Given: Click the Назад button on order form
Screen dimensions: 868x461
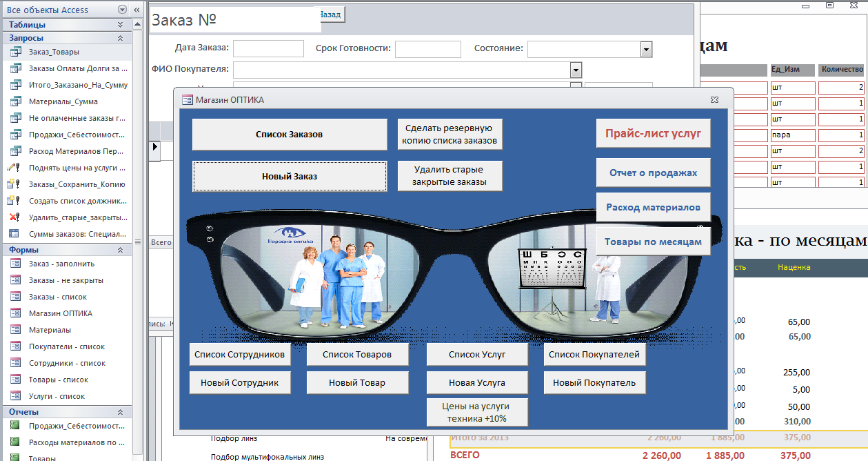Looking at the screenshot, I should coord(333,14).
